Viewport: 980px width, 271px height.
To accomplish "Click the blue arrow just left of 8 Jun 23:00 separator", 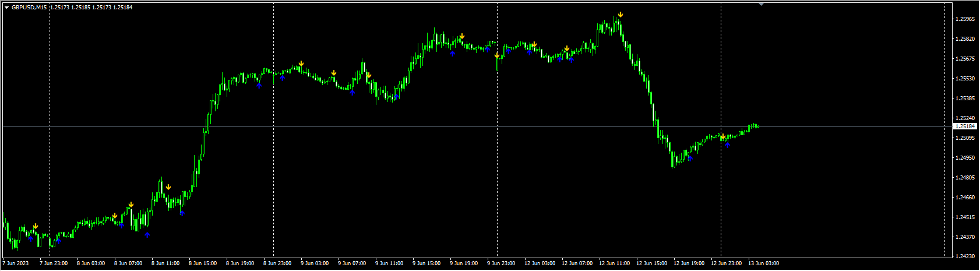I will click(259, 85).
